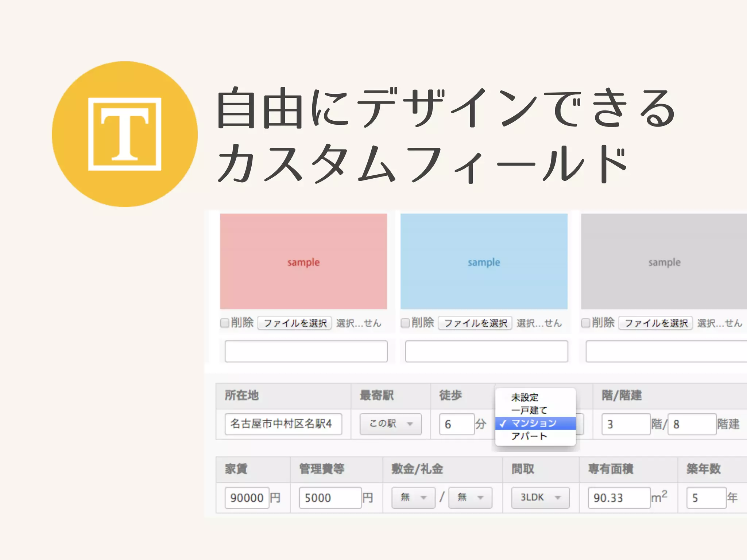
Task: Click the 階/階建 column header
Action: pyautogui.click(x=670, y=396)
